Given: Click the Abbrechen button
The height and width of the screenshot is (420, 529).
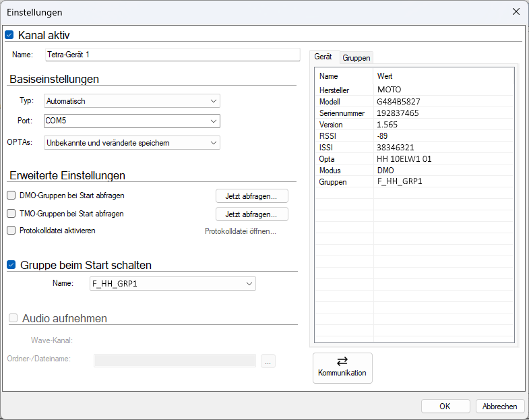Looking at the screenshot, I should point(500,406).
